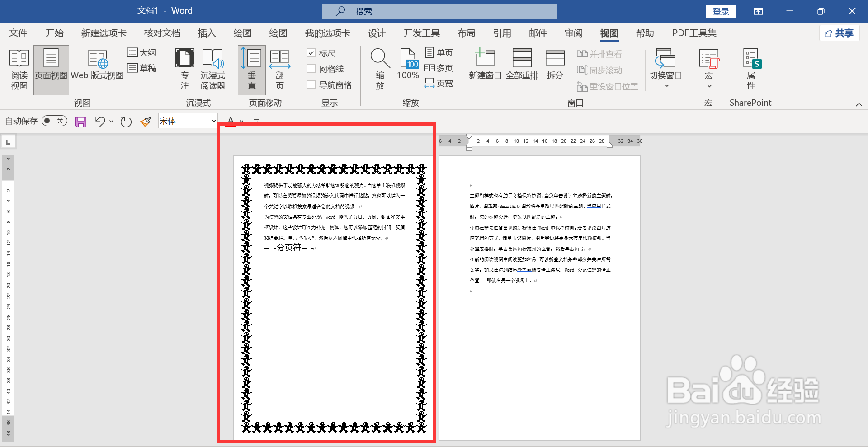Open the 布局 Layout tab

[x=466, y=33]
